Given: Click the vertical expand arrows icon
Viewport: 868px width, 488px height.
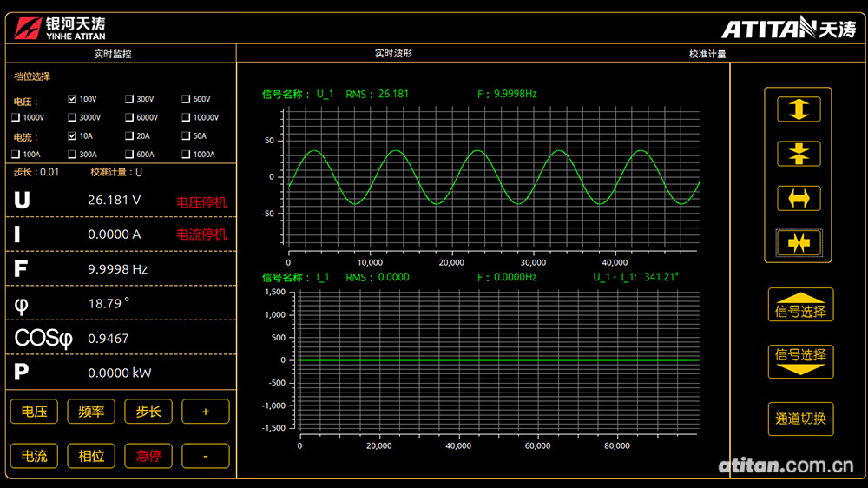Looking at the screenshot, I should 799,109.
